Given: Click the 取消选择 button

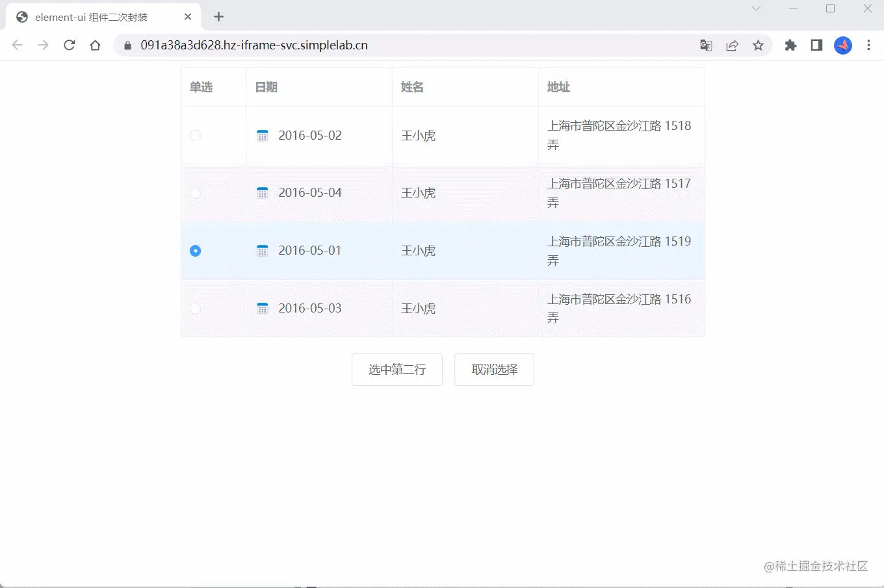Looking at the screenshot, I should pos(494,369).
